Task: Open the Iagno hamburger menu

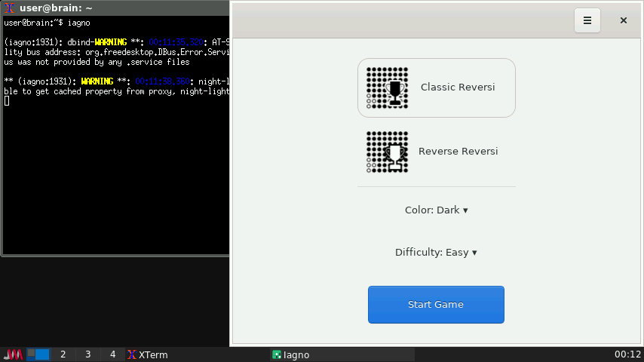Action: coord(587,20)
